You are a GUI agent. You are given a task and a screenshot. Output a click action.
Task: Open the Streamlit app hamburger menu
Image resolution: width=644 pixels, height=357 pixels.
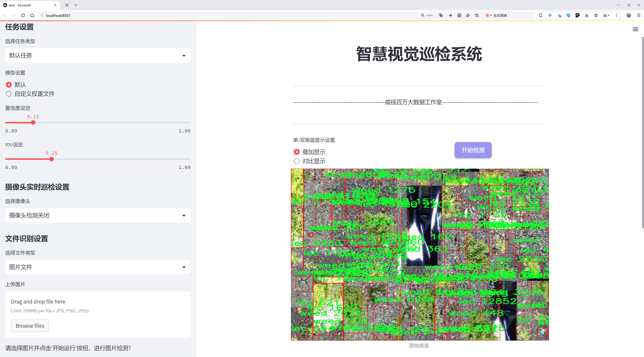coord(635,29)
